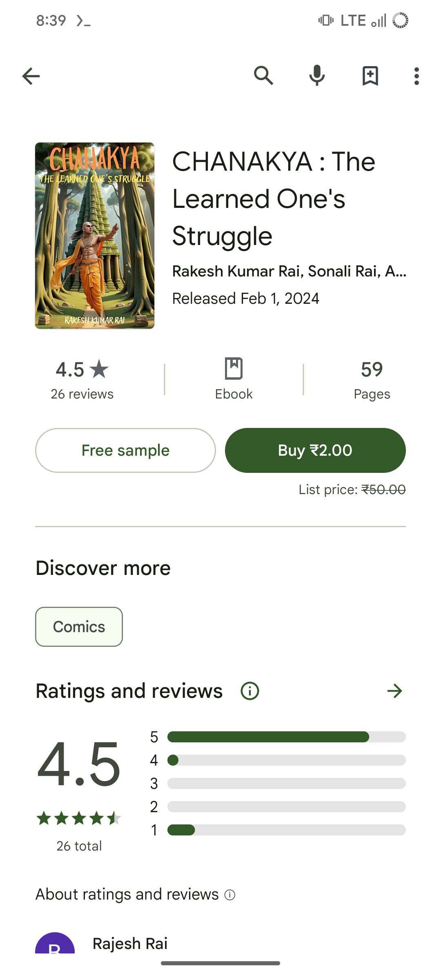Tap the 59 Pages info block

tap(372, 379)
